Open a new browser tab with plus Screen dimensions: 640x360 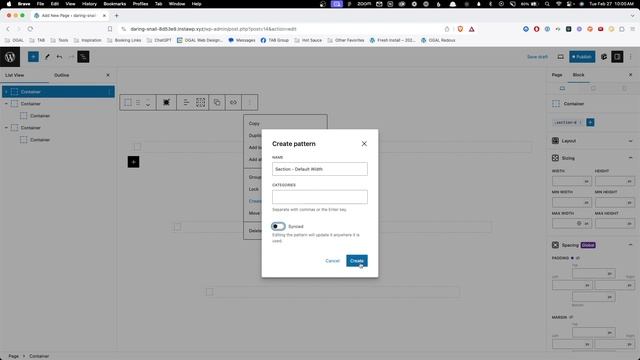click(x=117, y=16)
